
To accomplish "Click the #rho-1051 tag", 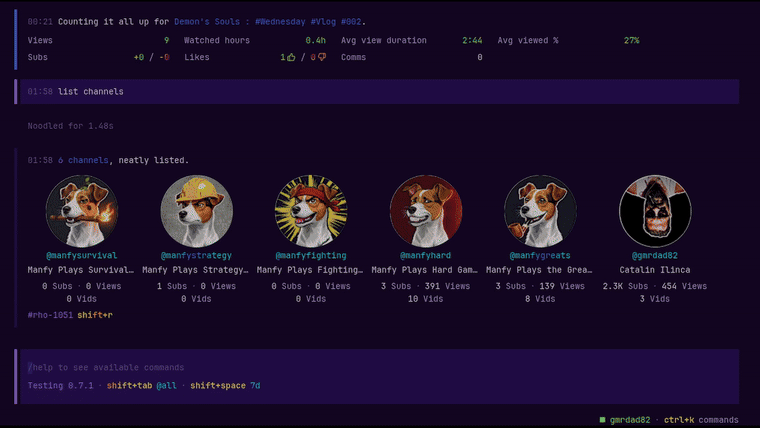I will (50, 315).
